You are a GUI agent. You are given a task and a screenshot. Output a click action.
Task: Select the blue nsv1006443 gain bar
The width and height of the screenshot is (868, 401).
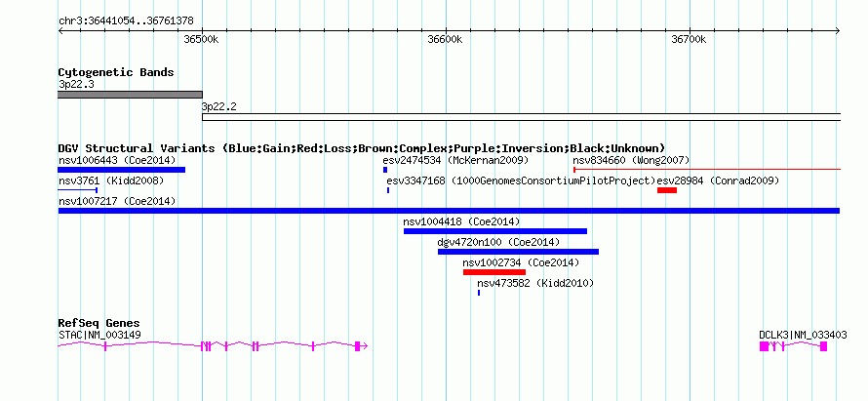coord(122,170)
